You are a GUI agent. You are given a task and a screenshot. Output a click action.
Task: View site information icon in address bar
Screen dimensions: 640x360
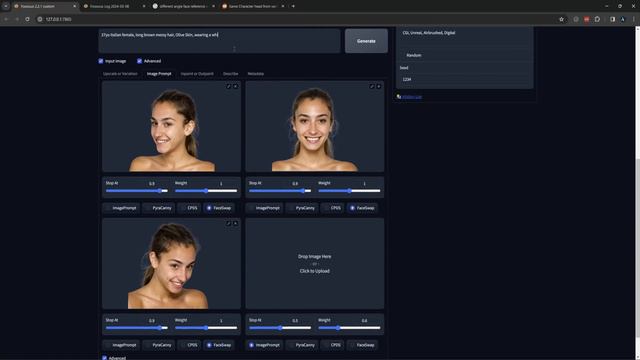click(x=40, y=19)
